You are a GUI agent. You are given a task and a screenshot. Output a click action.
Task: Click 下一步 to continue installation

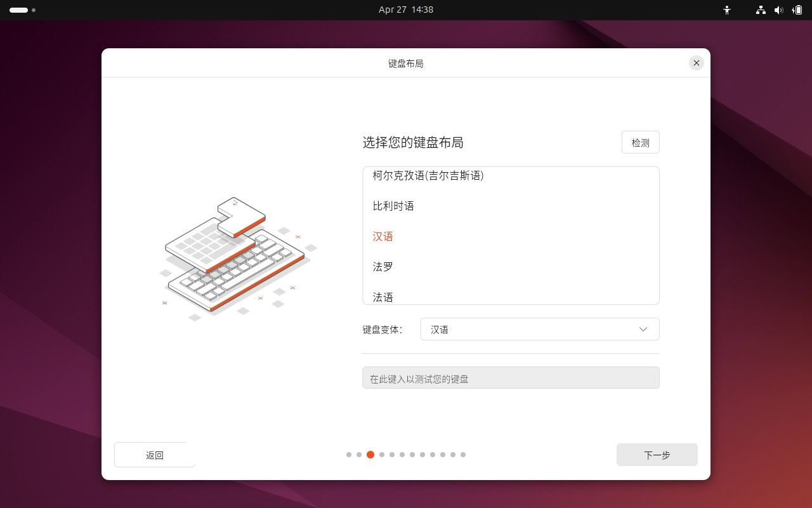click(x=657, y=455)
